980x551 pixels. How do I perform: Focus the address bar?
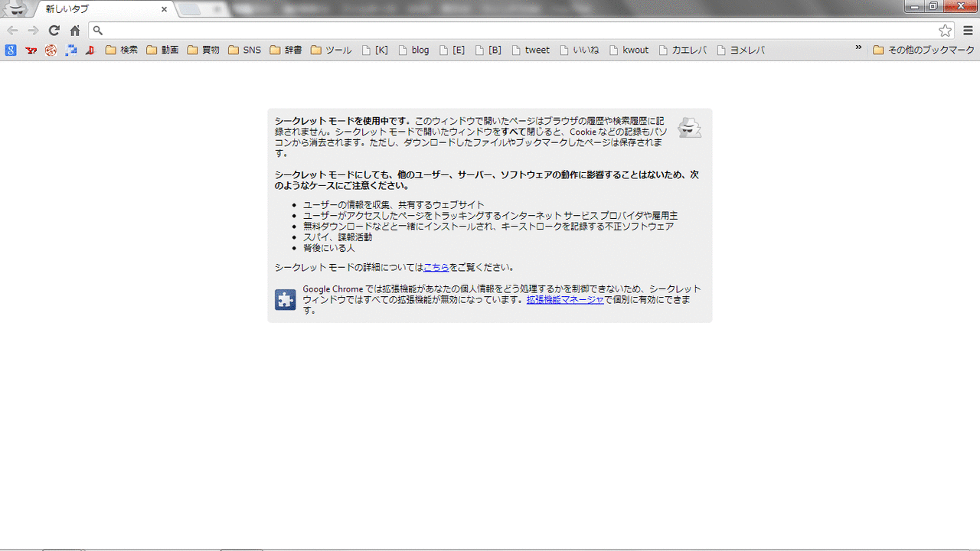point(521,31)
